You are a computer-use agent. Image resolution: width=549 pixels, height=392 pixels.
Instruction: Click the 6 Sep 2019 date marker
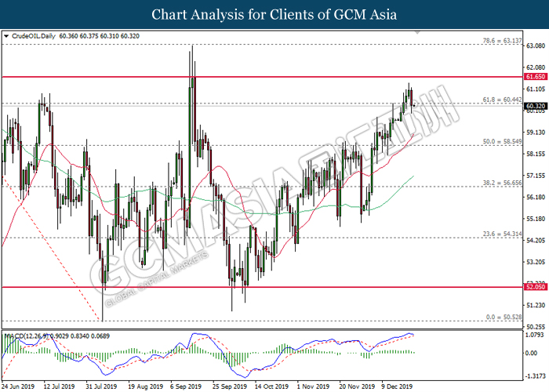pos(187,387)
